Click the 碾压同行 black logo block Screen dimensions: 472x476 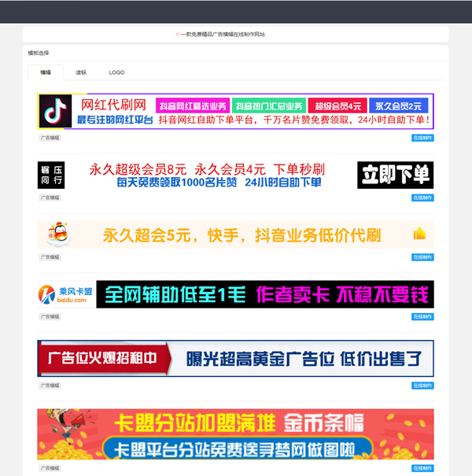point(50,175)
